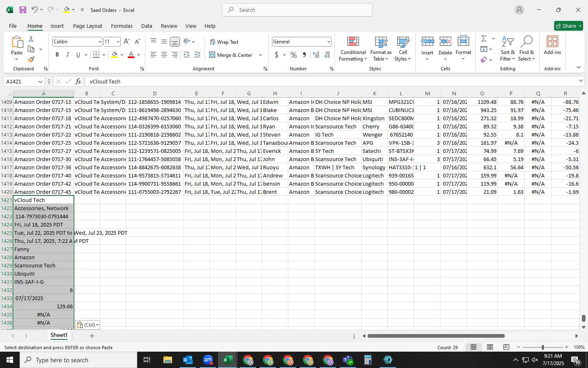Open the Number Format General dropdown
The image size is (588, 368).
pos(328,42)
